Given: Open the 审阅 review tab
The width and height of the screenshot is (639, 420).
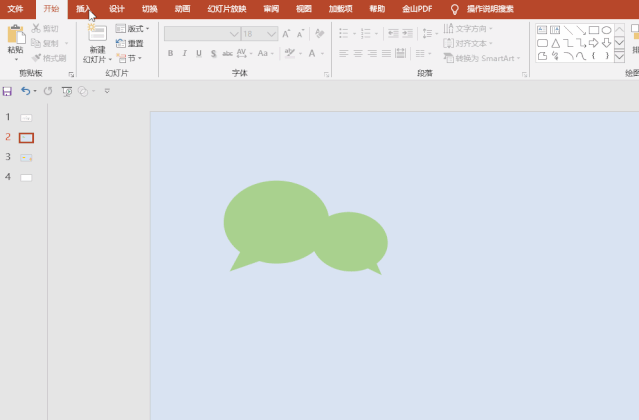Looking at the screenshot, I should click(271, 9).
